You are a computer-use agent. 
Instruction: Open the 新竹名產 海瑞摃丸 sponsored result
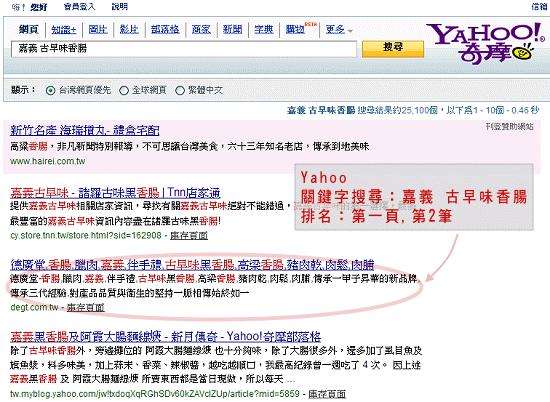tap(85, 130)
